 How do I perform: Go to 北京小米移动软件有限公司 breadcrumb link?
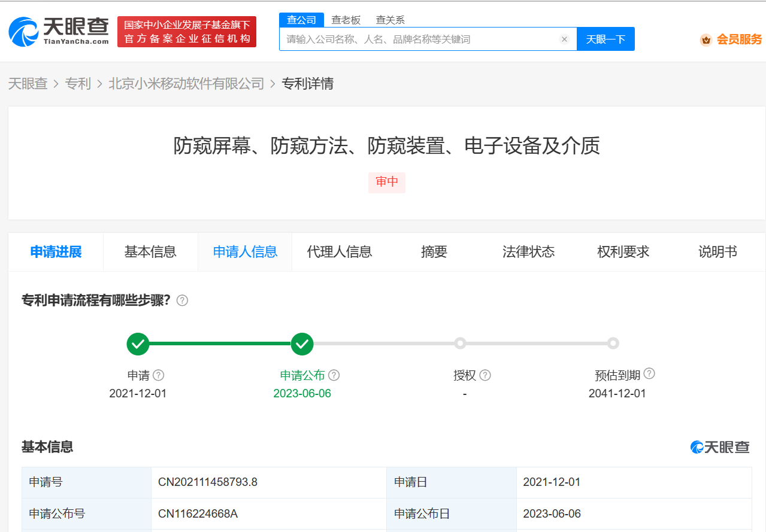186,84
